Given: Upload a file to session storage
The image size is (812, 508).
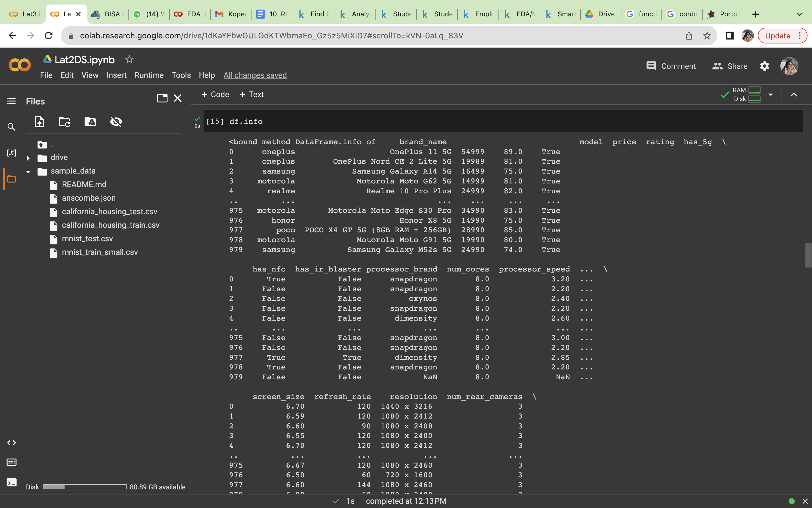Looking at the screenshot, I should (39, 122).
